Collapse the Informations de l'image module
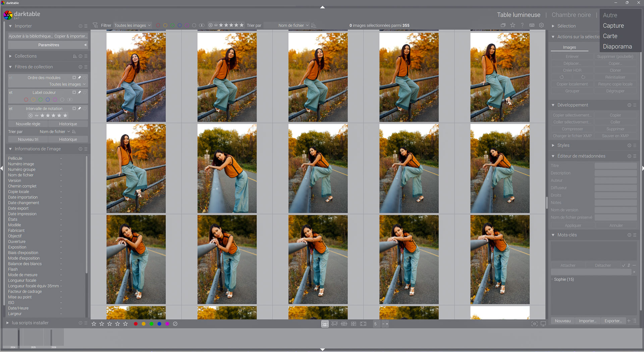Screen dimensions: 644x352 point(10,149)
